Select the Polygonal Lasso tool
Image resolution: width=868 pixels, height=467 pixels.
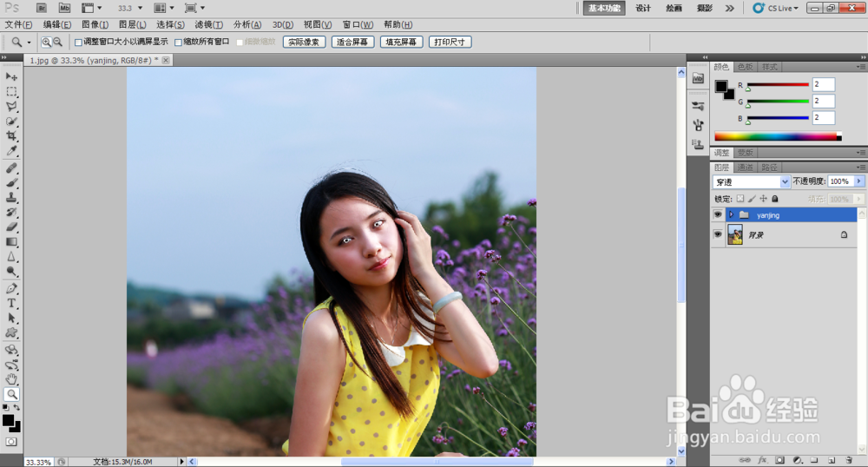11,106
